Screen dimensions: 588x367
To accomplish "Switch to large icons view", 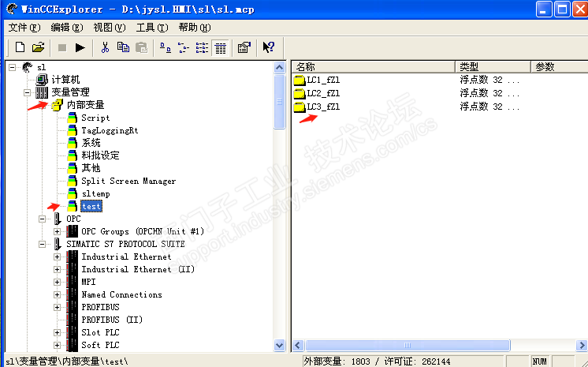I will (x=166, y=47).
